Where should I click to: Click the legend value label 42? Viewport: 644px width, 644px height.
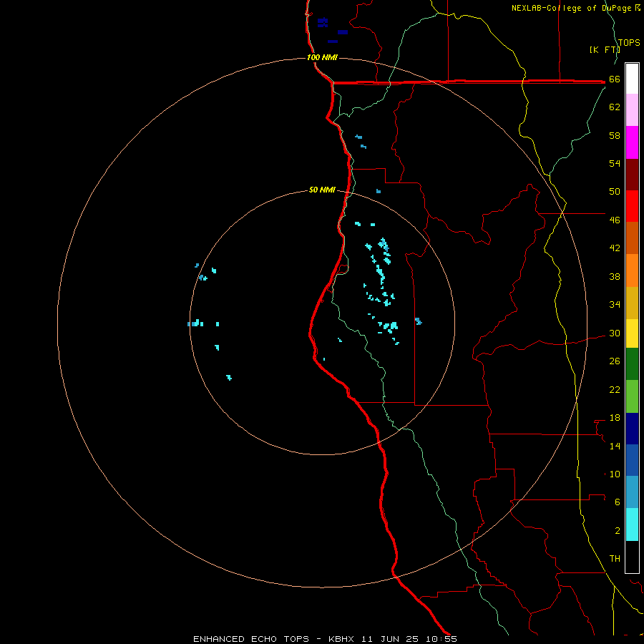(x=615, y=248)
